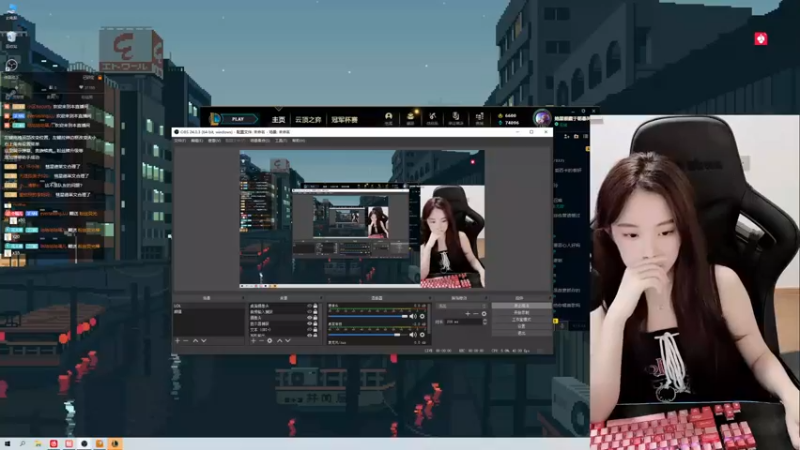Toggle visibility eye of the fourth source row
This screenshot has height=450, width=800.
pyautogui.click(x=309, y=323)
